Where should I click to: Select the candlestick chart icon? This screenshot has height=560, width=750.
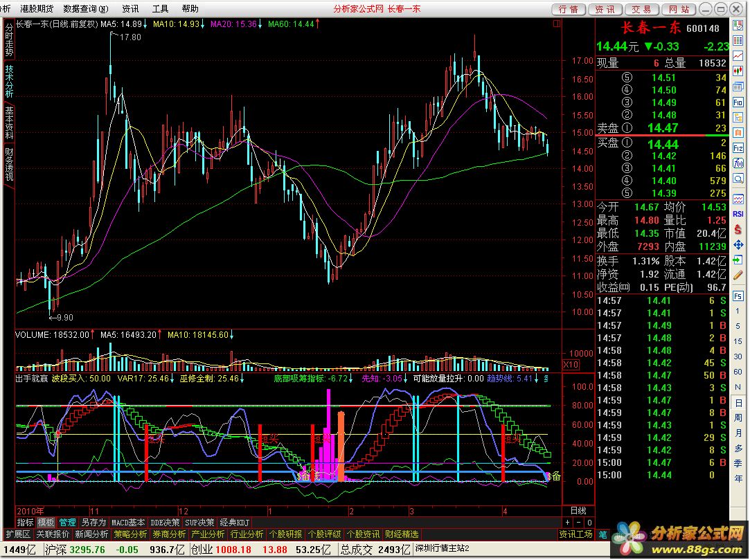click(738, 71)
